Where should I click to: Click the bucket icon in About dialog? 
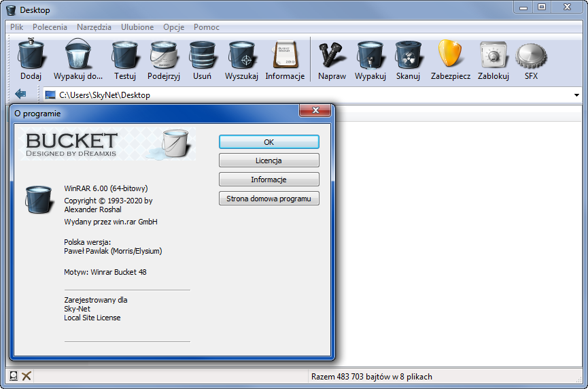(38, 199)
